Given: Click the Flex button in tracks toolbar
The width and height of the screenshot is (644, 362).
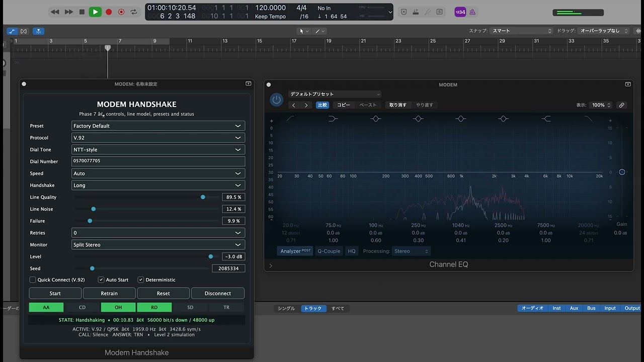Looking at the screenshot, I should tap(23, 31).
